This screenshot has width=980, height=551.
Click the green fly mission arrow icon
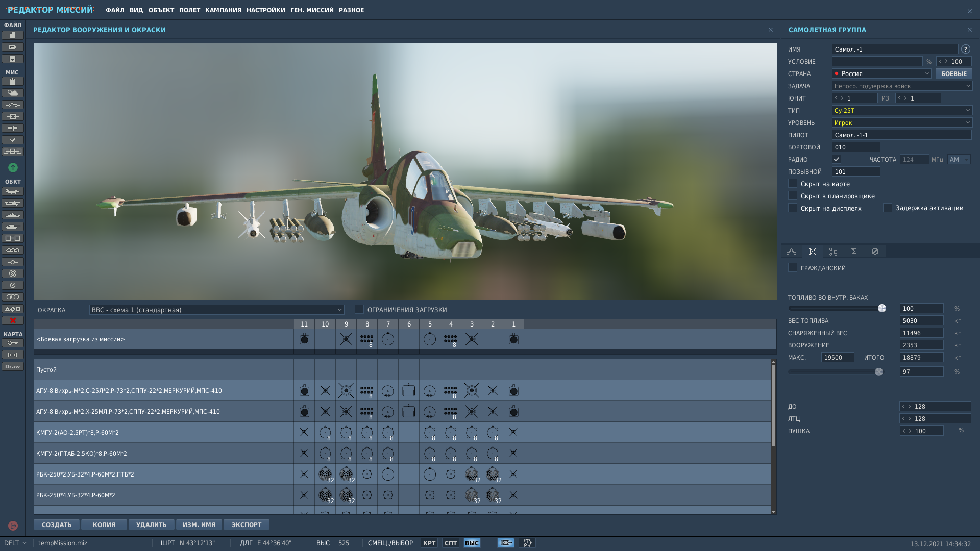[x=13, y=167]
